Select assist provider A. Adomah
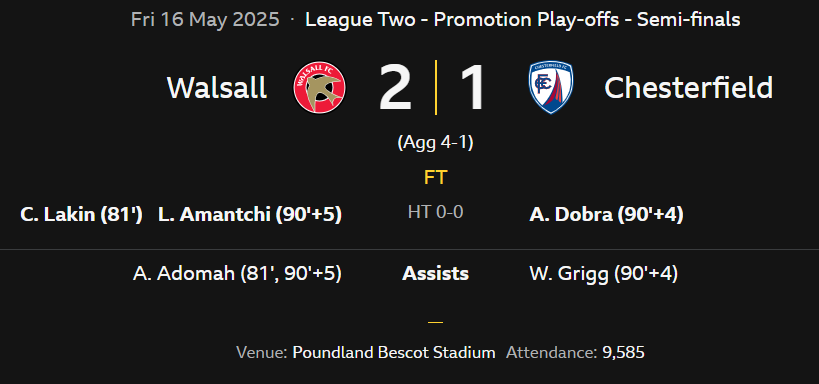This screenshot has width=819, height=384. pos(183,274)
